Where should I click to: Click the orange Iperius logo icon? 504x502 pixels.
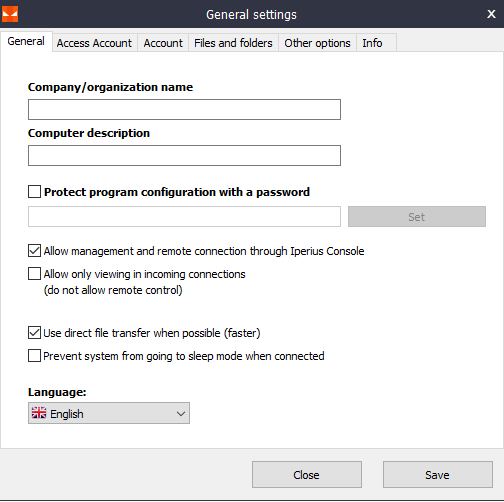point(10,14)
